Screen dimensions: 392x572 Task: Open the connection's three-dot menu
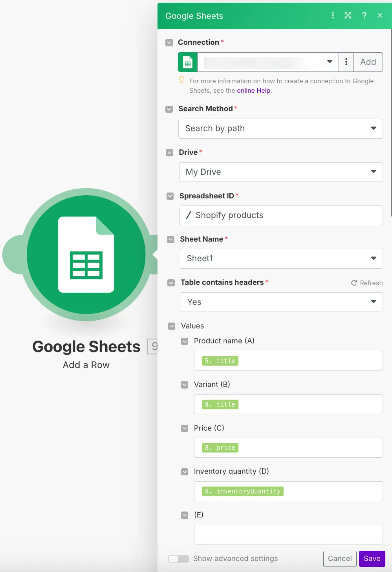(x=346, y=62)
